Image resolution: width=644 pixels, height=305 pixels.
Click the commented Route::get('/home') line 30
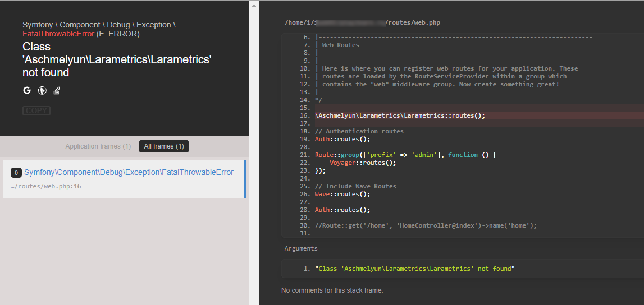(x=426, y=225)
